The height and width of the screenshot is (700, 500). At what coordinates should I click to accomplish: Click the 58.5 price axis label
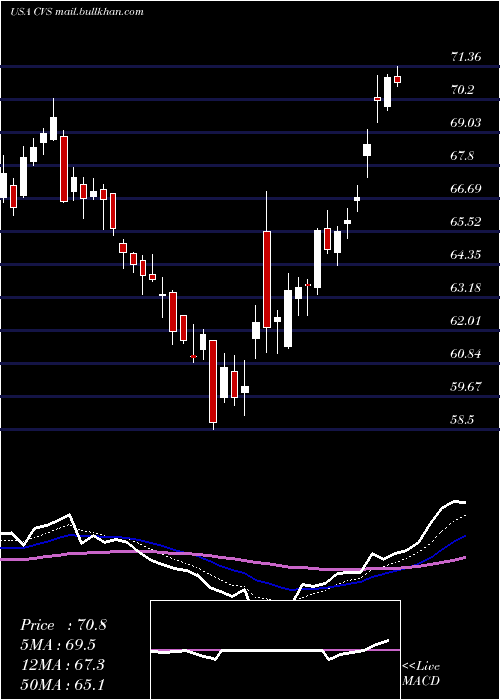coord(462,420)
